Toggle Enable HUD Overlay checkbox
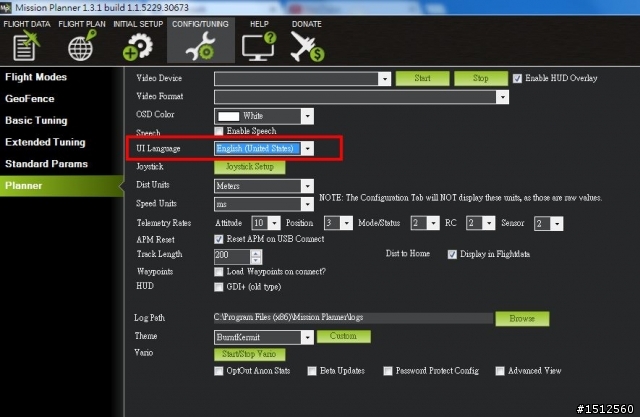The width and height of the screenshot is (640, 417). pyautogui.click(x=517, y=78)
